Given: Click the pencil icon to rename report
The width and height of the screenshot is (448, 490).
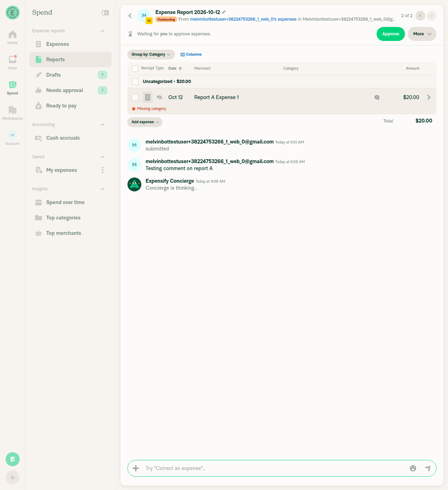Looking at the screenshot, I should pyautogui.click(x=224, y=12).
